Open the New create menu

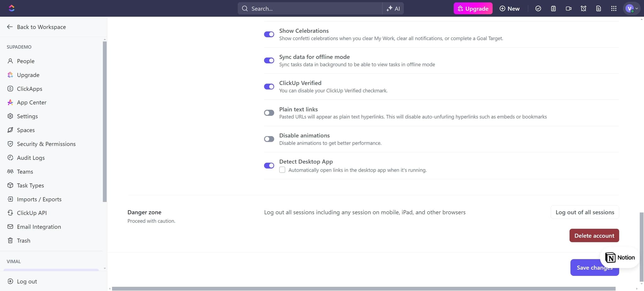pyautogui.click(x=509, y=8)
